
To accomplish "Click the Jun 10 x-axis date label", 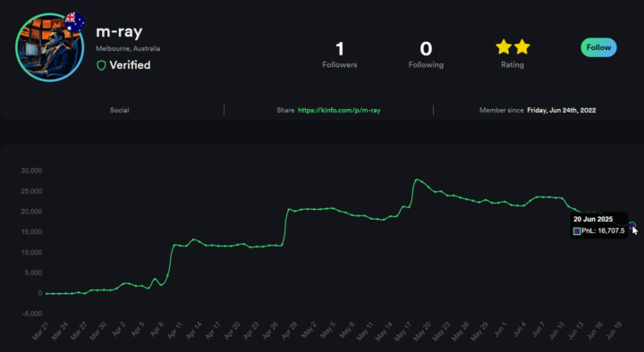I will click(557, 331).
